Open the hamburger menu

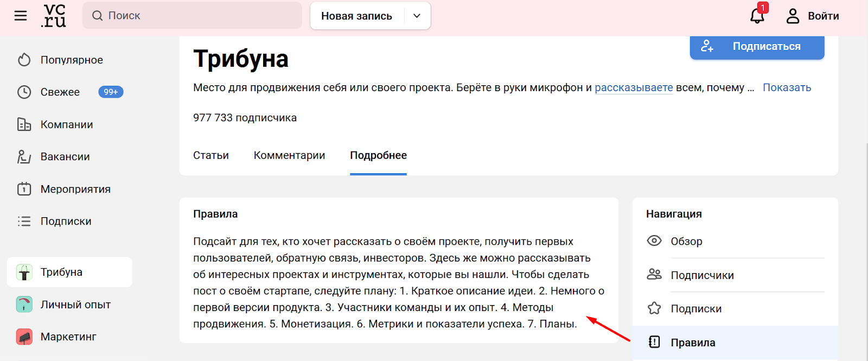coord(21,16)
